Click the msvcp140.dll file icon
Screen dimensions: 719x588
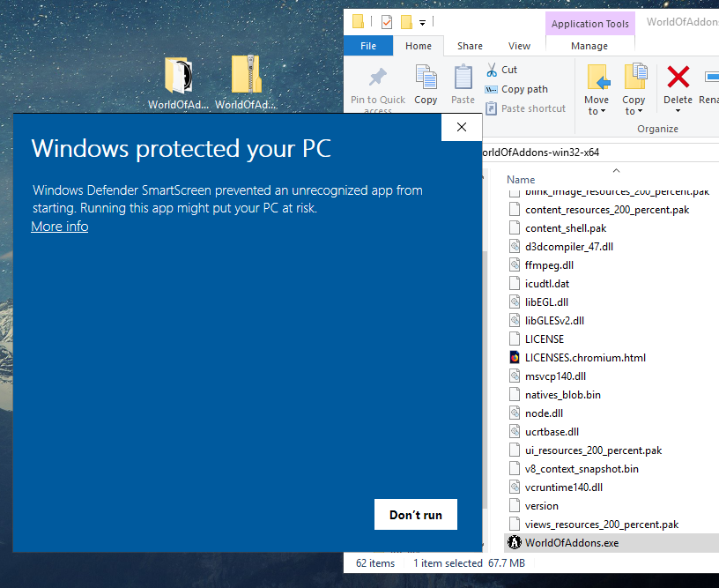pyautogui.click(x=515, y=376)
